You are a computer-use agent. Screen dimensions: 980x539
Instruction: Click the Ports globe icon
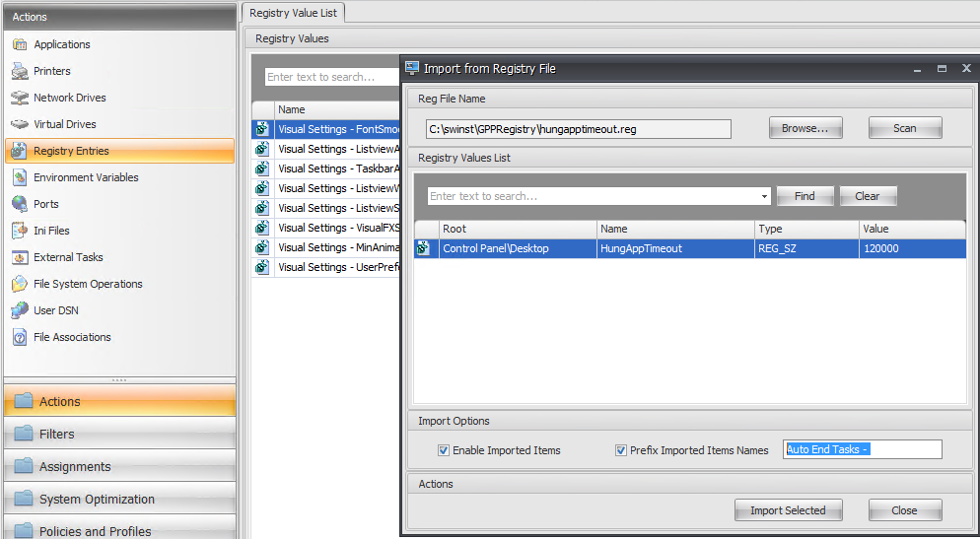click(20, 204)
